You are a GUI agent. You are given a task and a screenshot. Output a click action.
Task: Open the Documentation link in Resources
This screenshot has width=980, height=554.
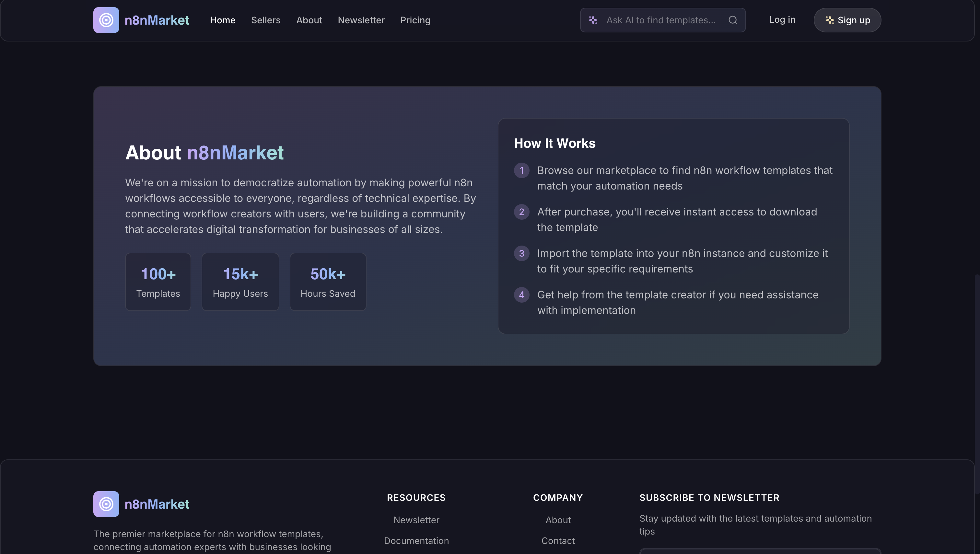click(x=416, y=541)
